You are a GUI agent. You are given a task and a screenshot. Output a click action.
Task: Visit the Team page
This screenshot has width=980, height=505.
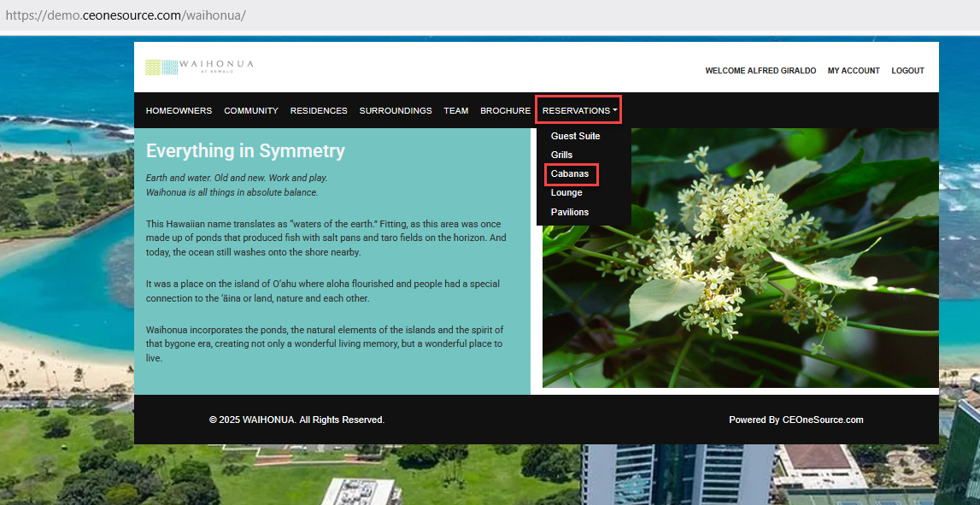456,111
